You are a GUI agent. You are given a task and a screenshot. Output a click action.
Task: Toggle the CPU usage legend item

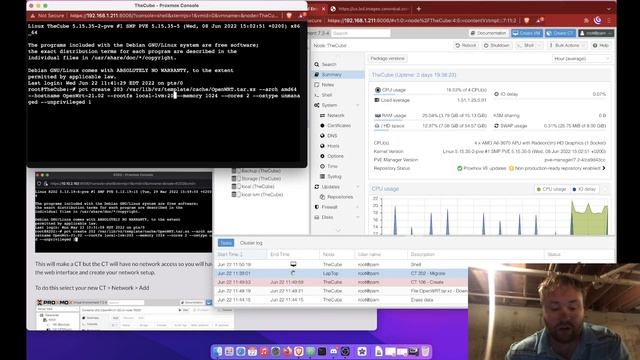coord(551,189)
